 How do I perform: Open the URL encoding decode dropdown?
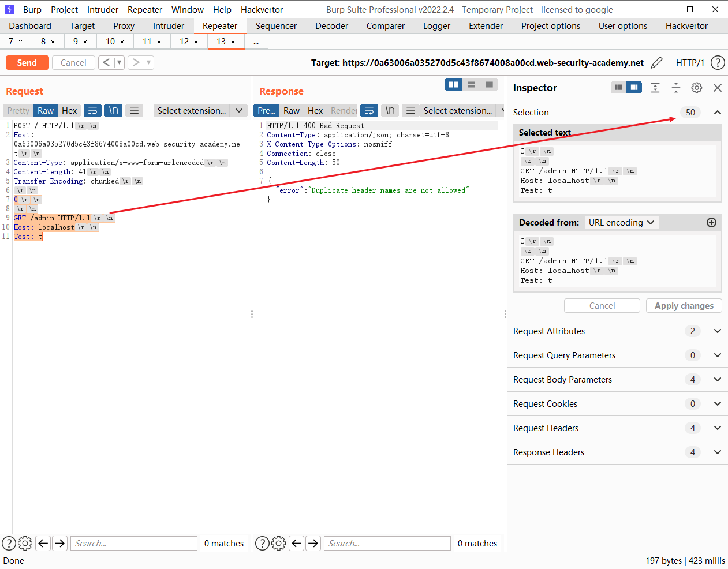[622, 223]
